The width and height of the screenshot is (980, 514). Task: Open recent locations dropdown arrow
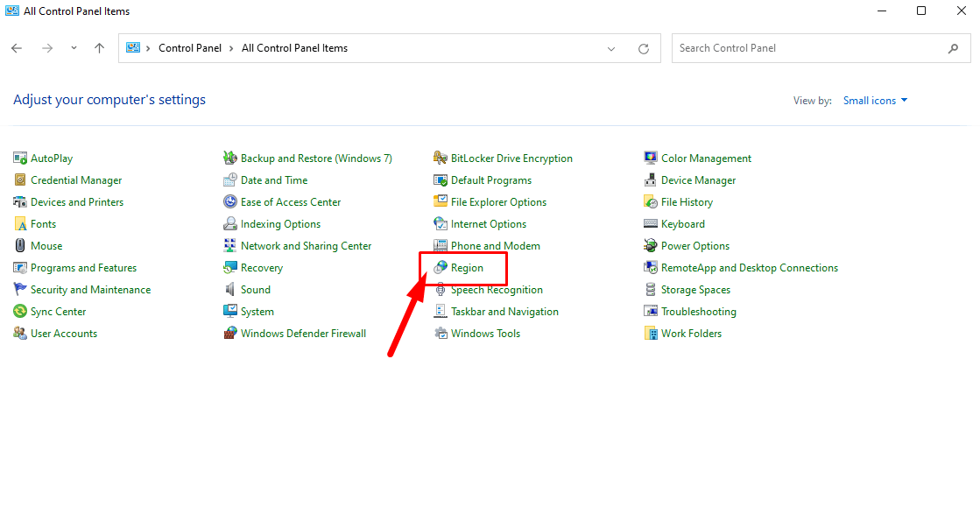[x=74, y=48]
